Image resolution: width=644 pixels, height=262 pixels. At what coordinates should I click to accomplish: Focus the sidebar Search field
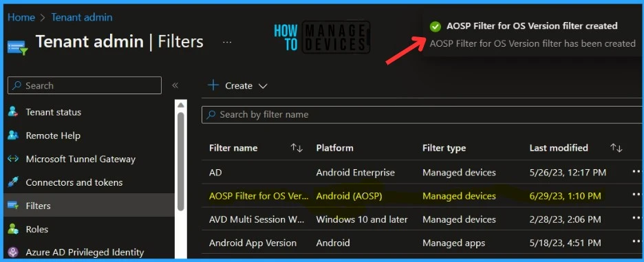click(85, 85)
